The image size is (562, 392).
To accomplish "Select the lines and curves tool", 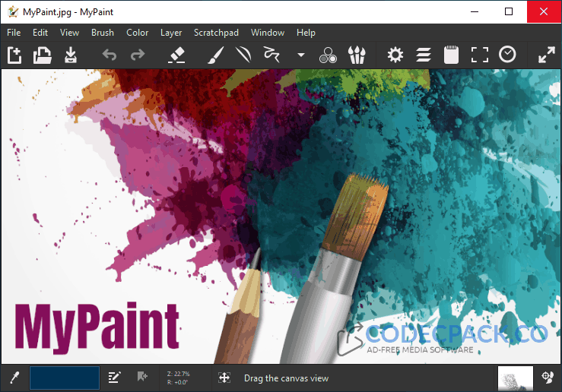I will tap(243, 55).
